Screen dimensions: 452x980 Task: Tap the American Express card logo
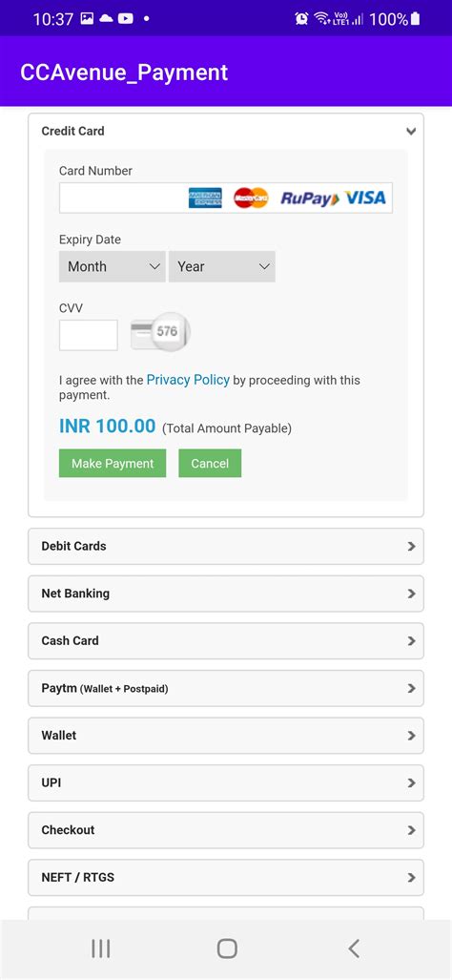tap(205, 198)
